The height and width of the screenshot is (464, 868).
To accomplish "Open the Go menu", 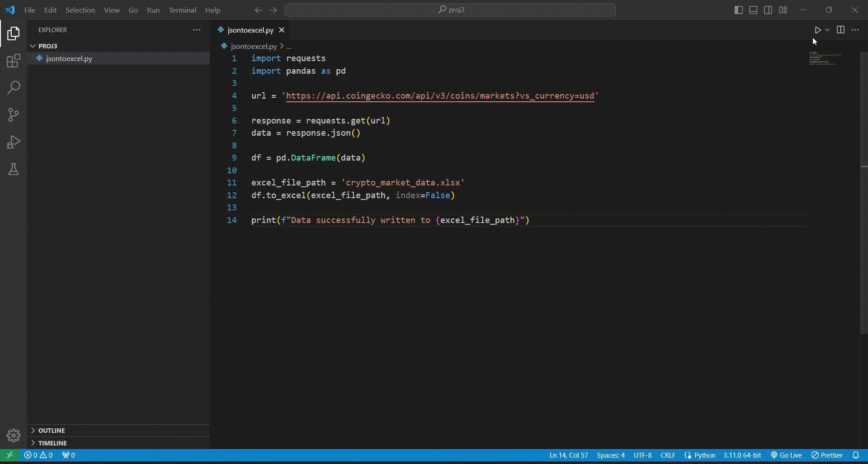I will (133, 10).
